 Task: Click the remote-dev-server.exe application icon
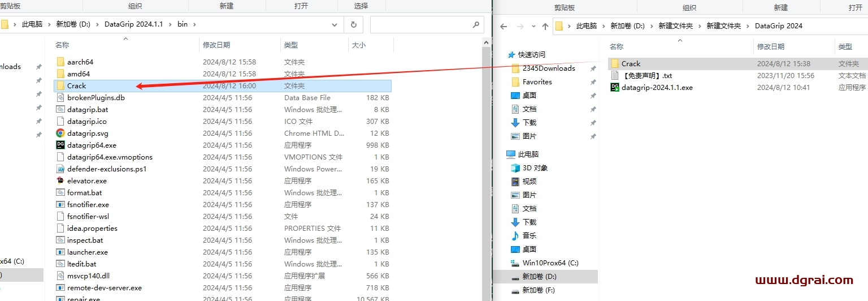click(60, 287)
